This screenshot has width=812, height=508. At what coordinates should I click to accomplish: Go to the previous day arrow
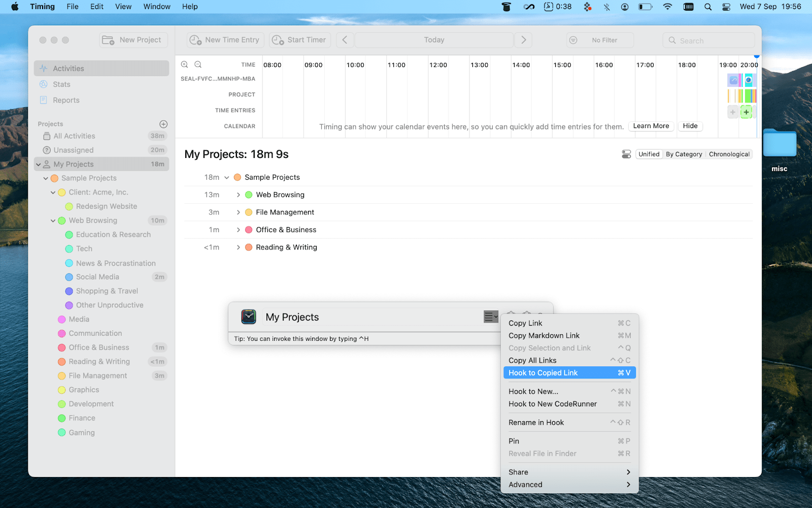[345, 40]
